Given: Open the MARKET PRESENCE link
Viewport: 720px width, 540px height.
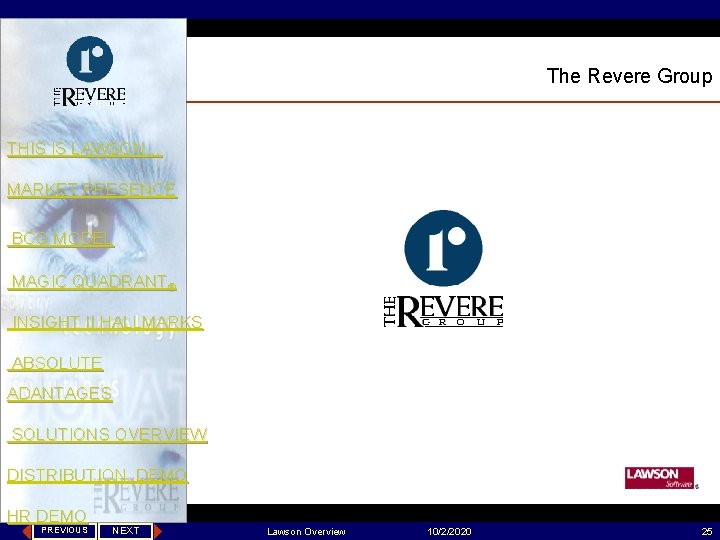Looking at the screenshot, I should point(92,190).
